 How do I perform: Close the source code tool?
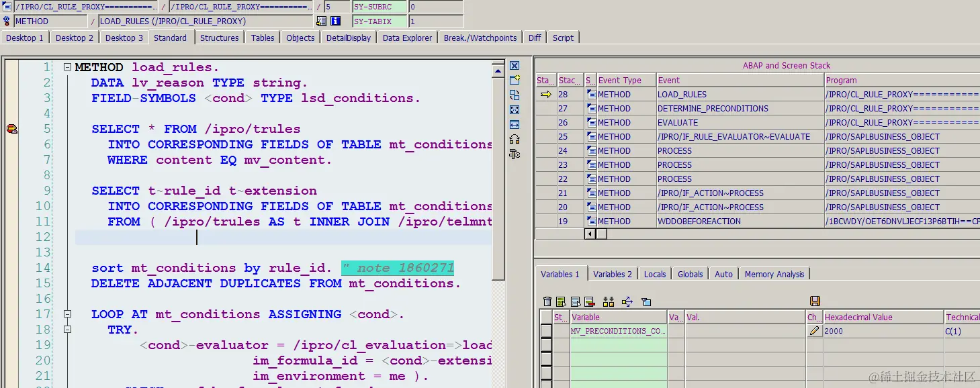tap(515, 66)
